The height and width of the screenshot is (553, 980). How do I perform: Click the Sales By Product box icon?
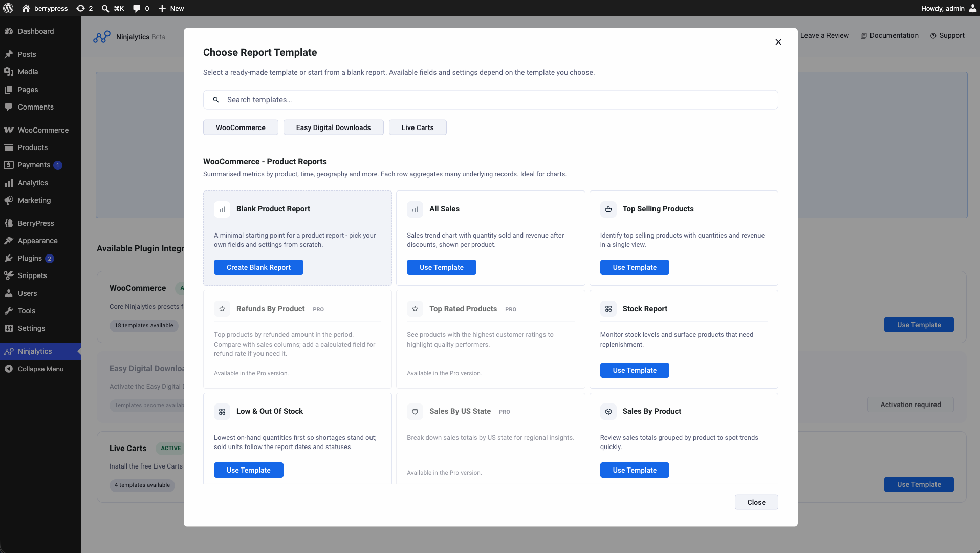(608, 411)
